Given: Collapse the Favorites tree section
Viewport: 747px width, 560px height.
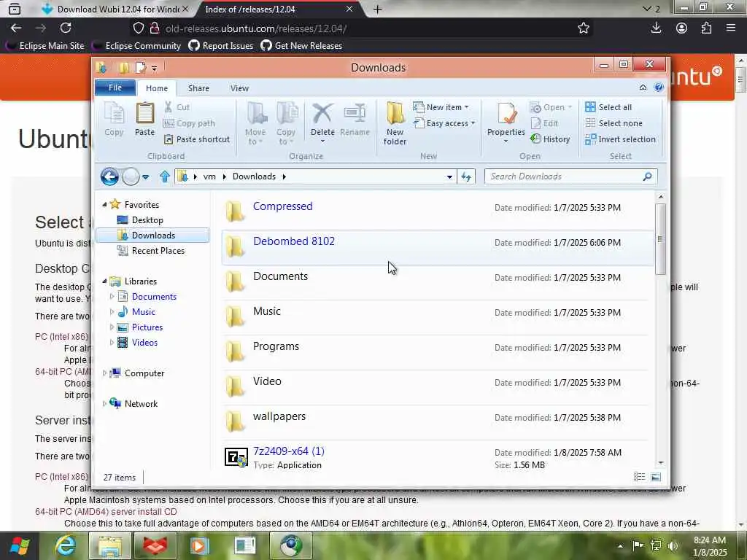Looking at the screenshot, I should point(105,204).
